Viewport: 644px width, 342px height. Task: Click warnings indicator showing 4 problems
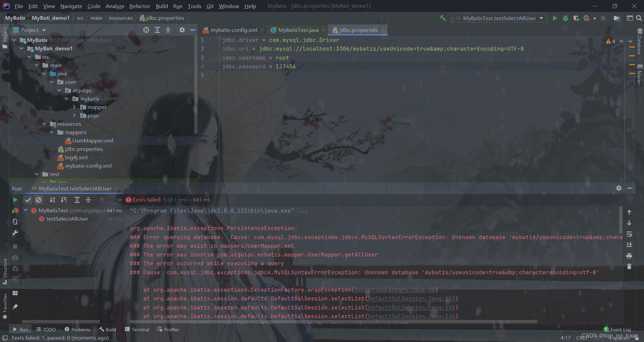tap(610, 41)
